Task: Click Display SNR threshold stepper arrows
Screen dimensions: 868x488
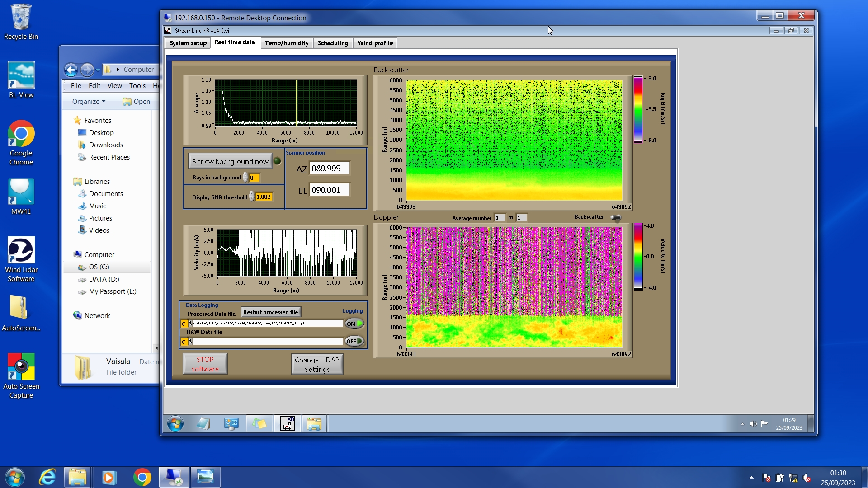Action: (251, 197)
